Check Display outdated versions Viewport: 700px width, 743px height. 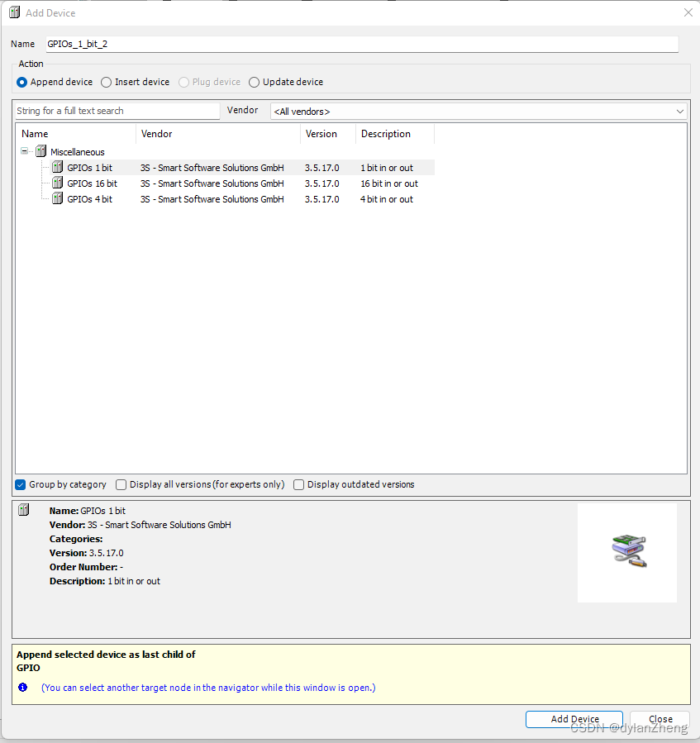[x=298, y=484]
